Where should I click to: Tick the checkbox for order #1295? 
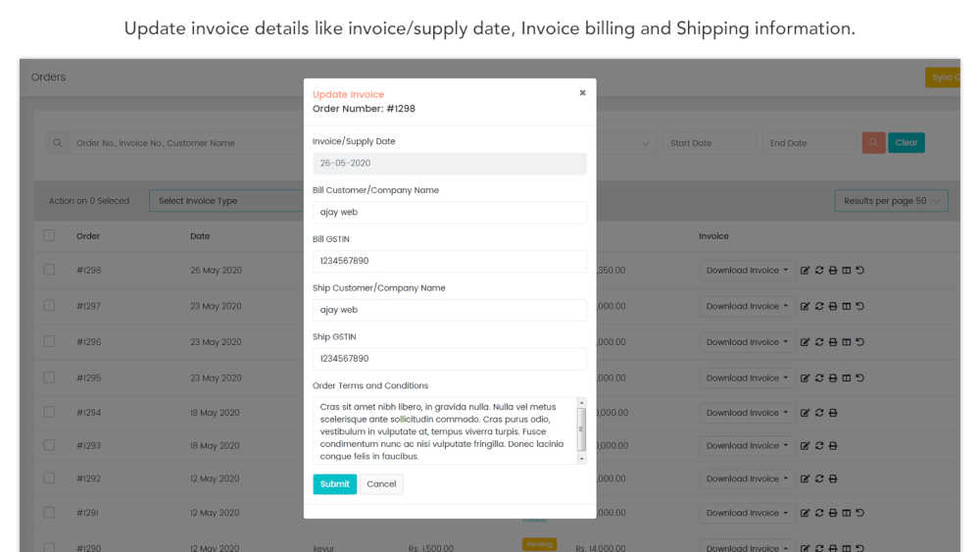[49, 377]
